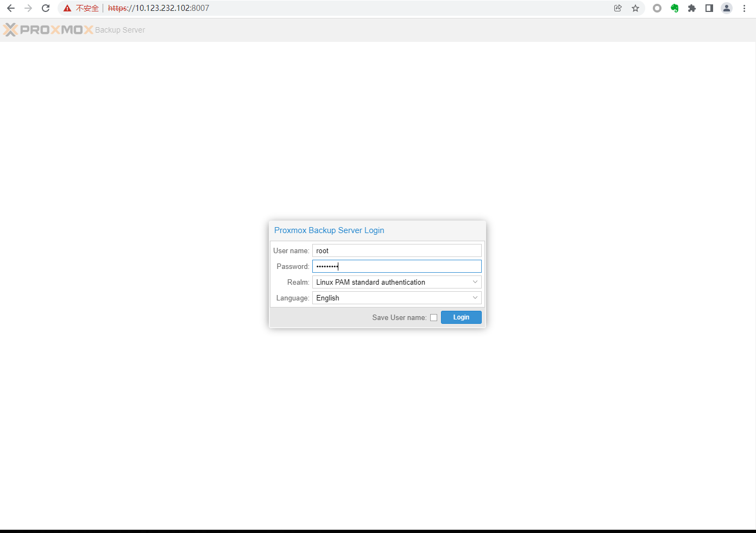This screenshot has height=533, width=756.
Task: Click the share page icon in address bar
Action: coord(618,8)
